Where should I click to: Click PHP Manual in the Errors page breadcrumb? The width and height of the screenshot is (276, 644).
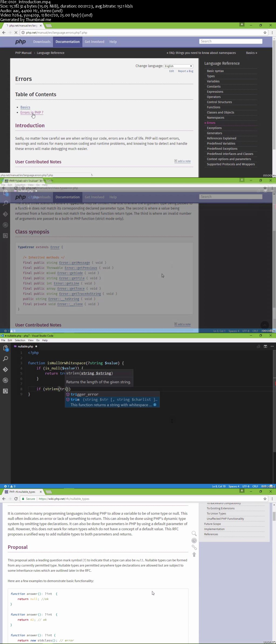23,53
